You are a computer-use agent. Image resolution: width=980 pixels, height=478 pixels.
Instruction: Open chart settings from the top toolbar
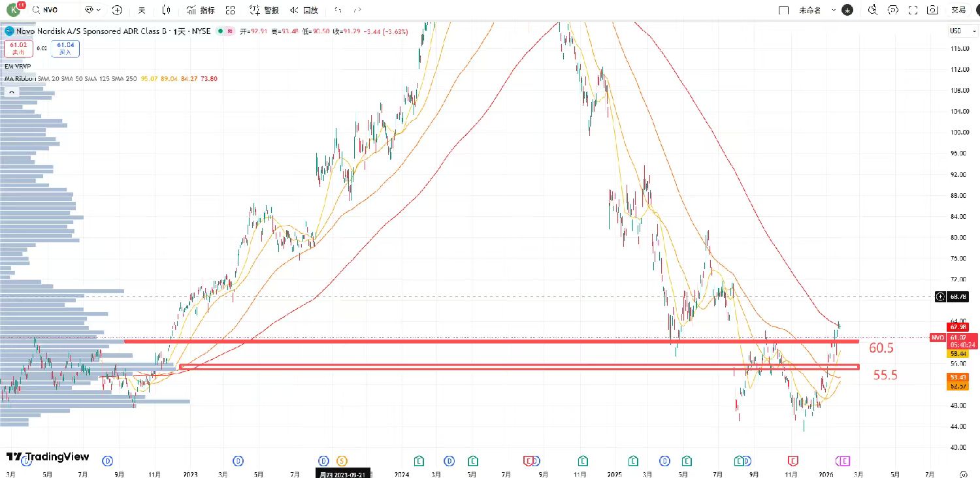(x=893, y=10)
